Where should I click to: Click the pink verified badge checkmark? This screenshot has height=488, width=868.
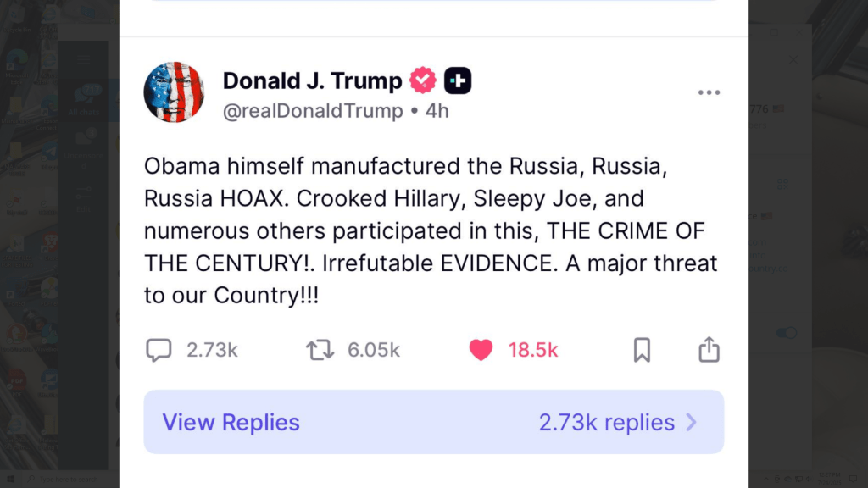423,81
